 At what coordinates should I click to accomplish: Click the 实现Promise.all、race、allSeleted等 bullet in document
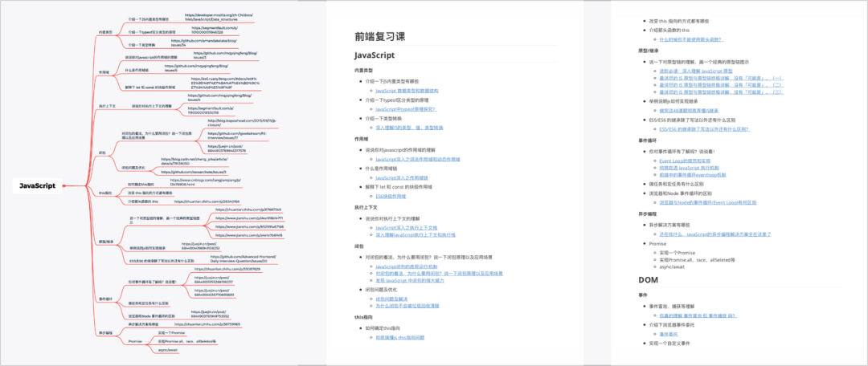click(698, 259)
